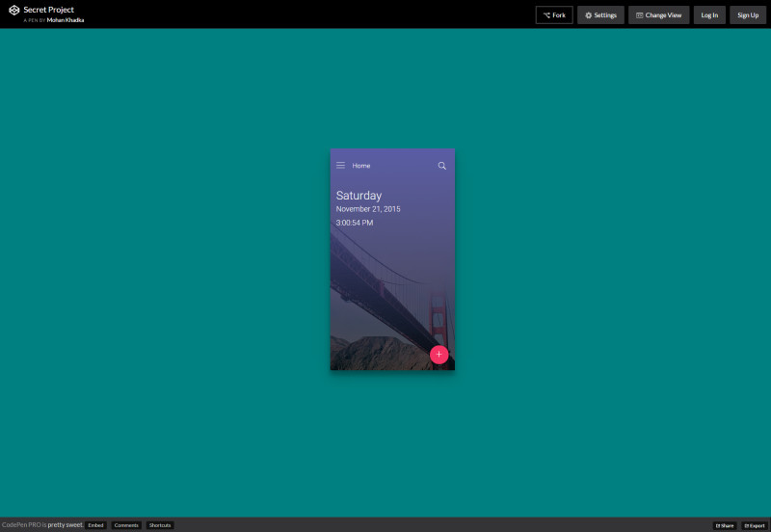Screen dimensions: 771x532
Task: Click the CodePen PRO link
Action: 21,525
